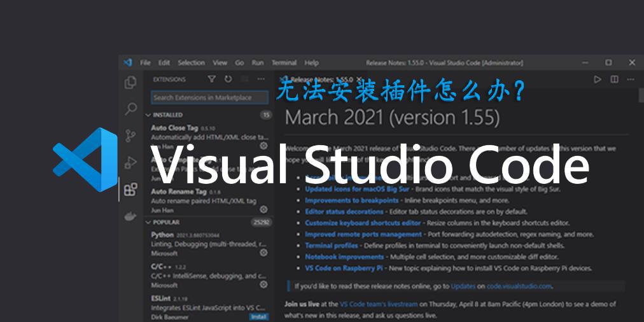Open settings gear for Auto Rename Tag
This screenshot has height=322, width=644.
coord(263,209)
